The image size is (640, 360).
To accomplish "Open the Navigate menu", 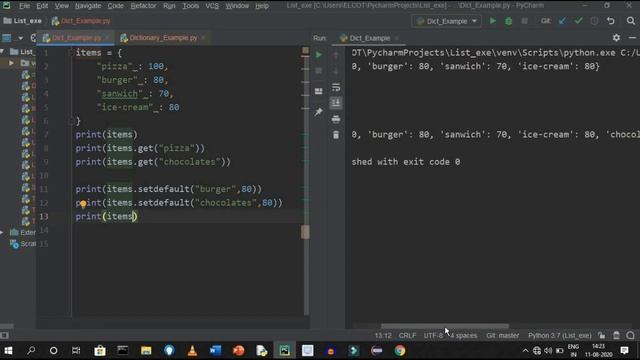I will click(x=88, y=6).
